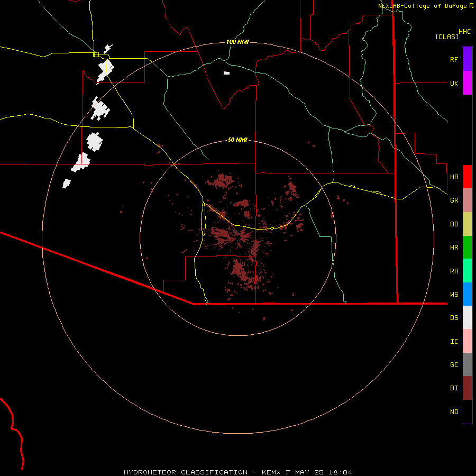Click the BI brown legend swatch
The image size is (476, 476).
(x=467, y=388)
